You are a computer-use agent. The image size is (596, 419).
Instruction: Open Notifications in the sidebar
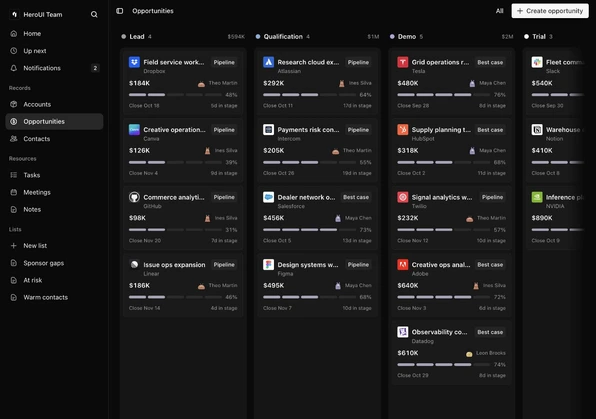(x=54, y=68)
